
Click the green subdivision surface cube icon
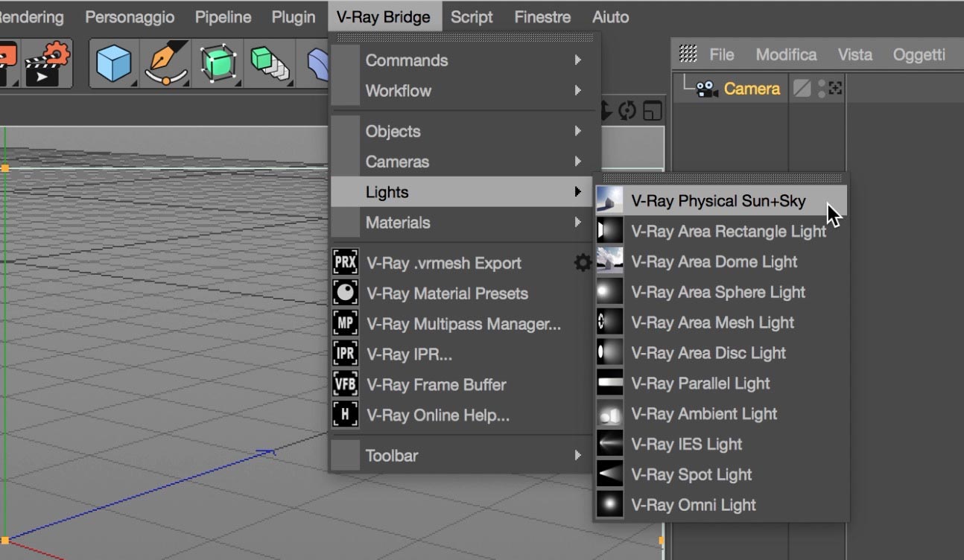click(218, 63)
